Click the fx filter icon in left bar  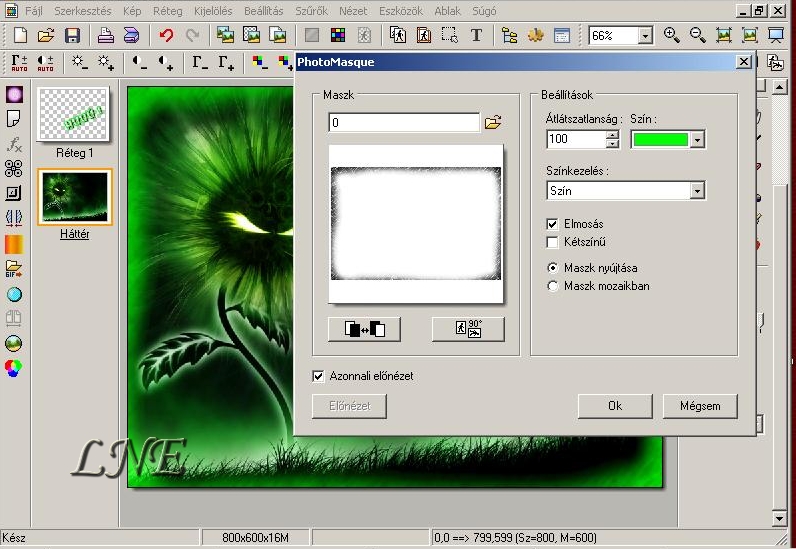[14, 144]
